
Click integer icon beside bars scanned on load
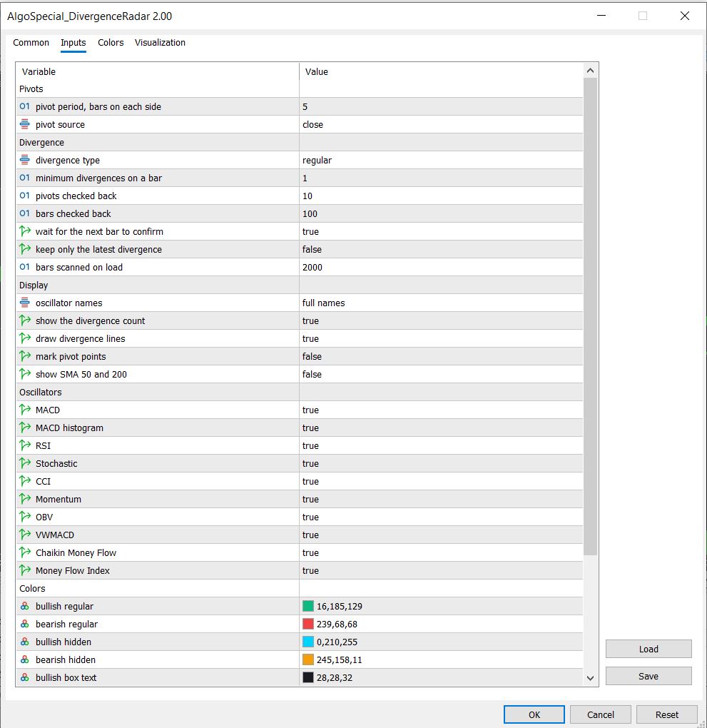(x=24, y=267)
